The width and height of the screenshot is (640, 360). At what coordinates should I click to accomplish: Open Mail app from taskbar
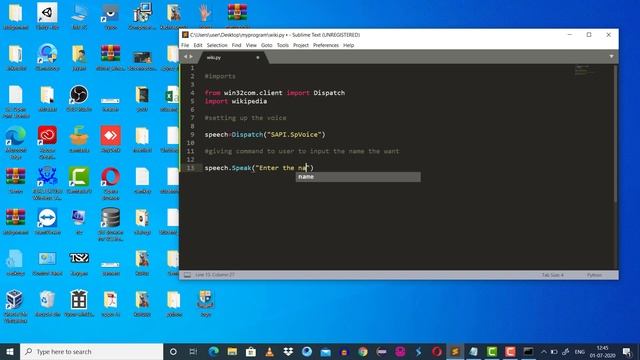(x=325, y=351)
